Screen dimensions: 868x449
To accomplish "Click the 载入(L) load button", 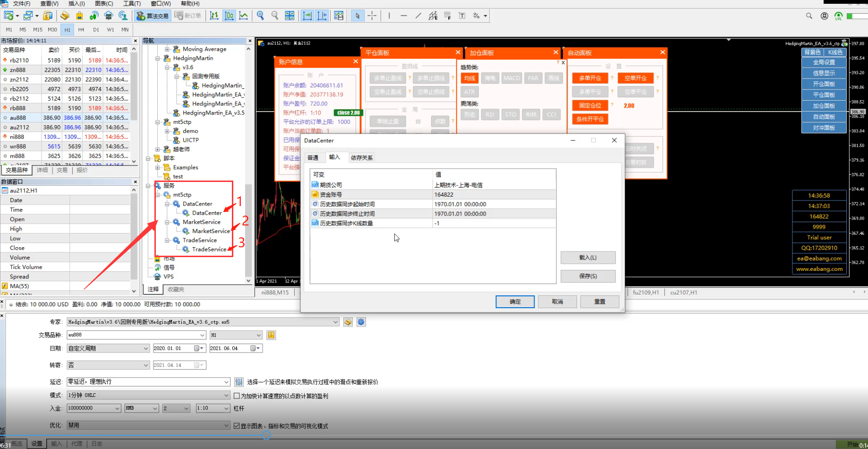I will tap(588, 258).
